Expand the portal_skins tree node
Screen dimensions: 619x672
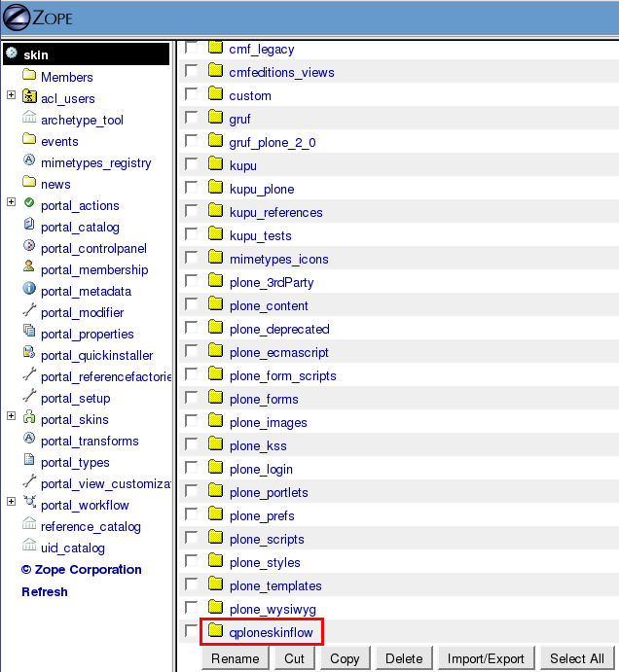pos(11,415)
